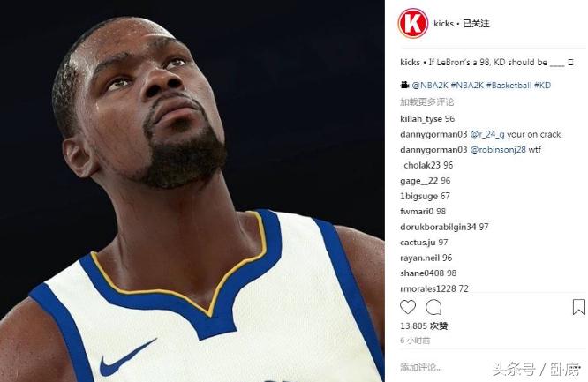The image size is (588, 382).
Task: Toggle the 已关注 following status
Action: [476, 24]
